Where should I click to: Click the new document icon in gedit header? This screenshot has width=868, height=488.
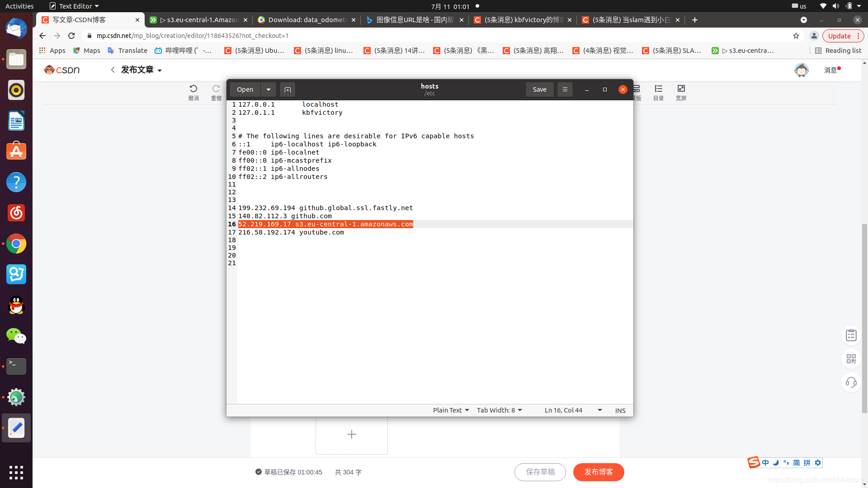click(x=288, y=89)
